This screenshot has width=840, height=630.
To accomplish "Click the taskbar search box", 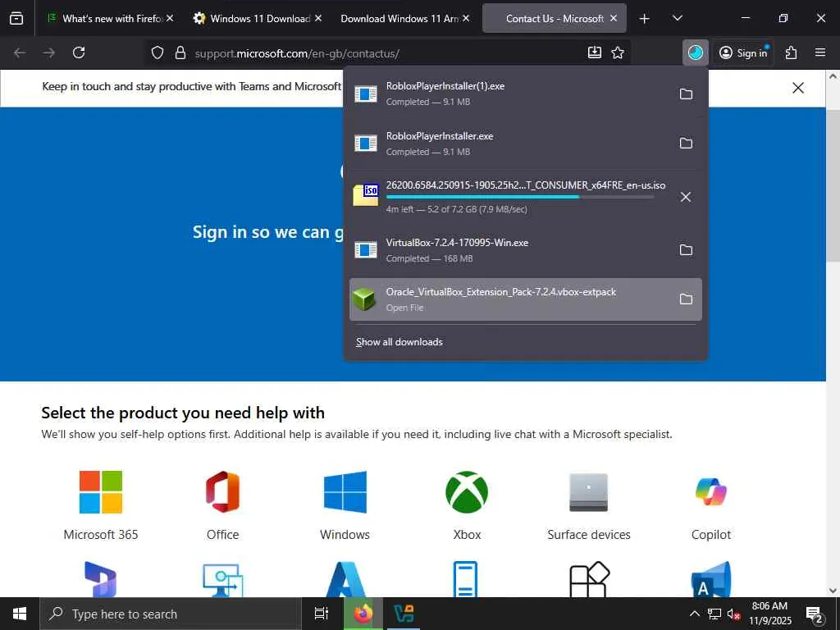I will pyautogui.click(x=171, y=614).
